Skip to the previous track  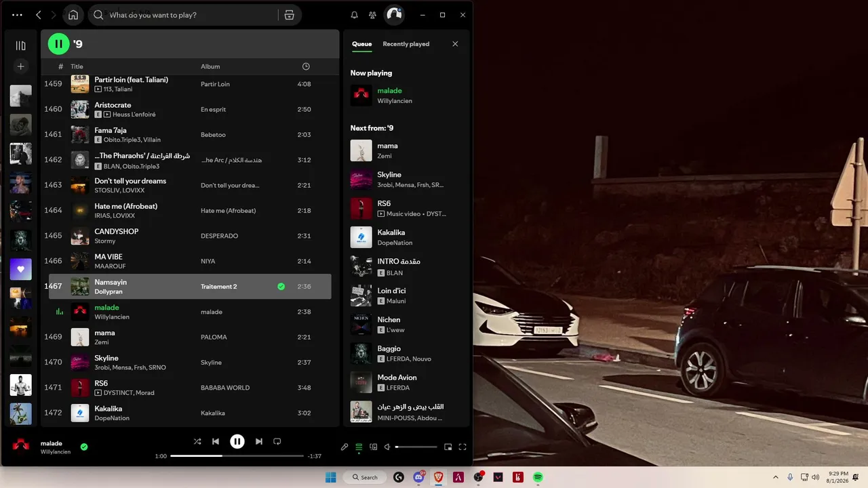(x=216, y=441)
